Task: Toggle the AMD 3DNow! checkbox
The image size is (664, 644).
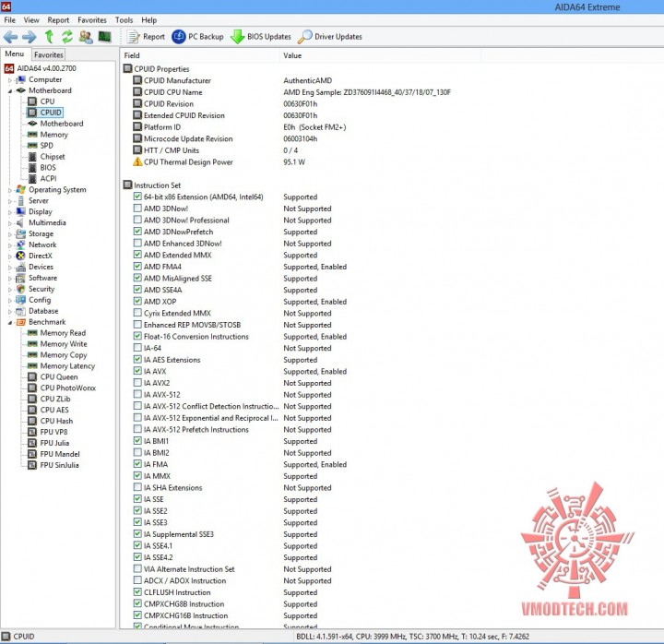Action: [x=137, y=208]
